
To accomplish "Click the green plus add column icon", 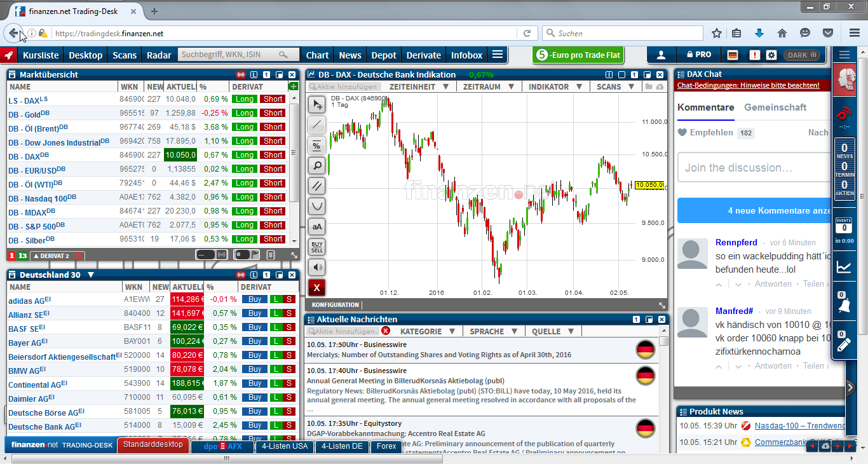I will (x=293, y=86).
